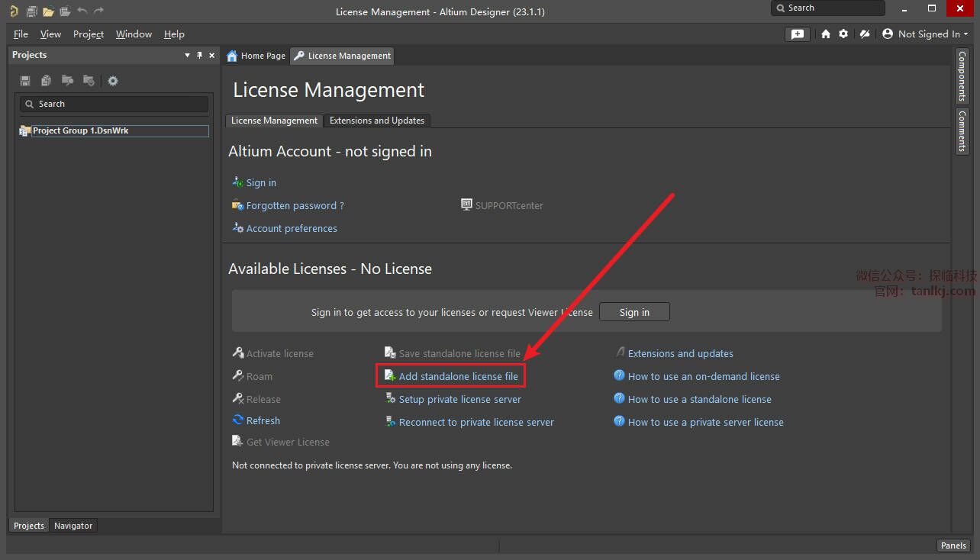Open the Panels button at bottom right
Viewport: 980px width, 560px height.
(954, 546)
